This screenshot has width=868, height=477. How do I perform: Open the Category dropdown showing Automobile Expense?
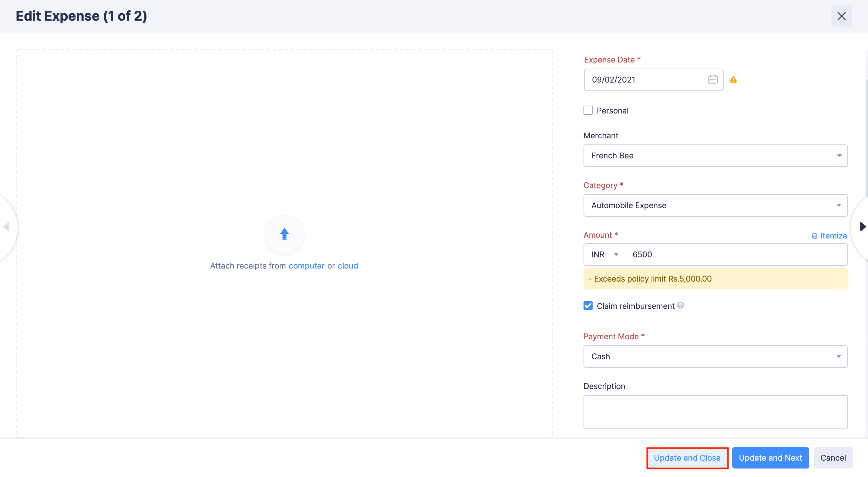715,205
